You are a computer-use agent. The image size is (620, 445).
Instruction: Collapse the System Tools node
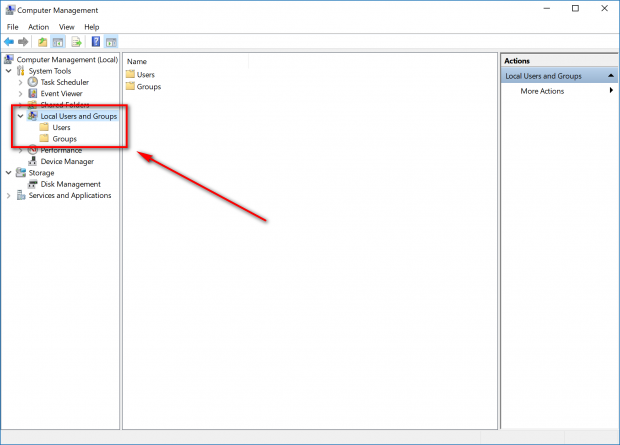click(x=9, y=71)
